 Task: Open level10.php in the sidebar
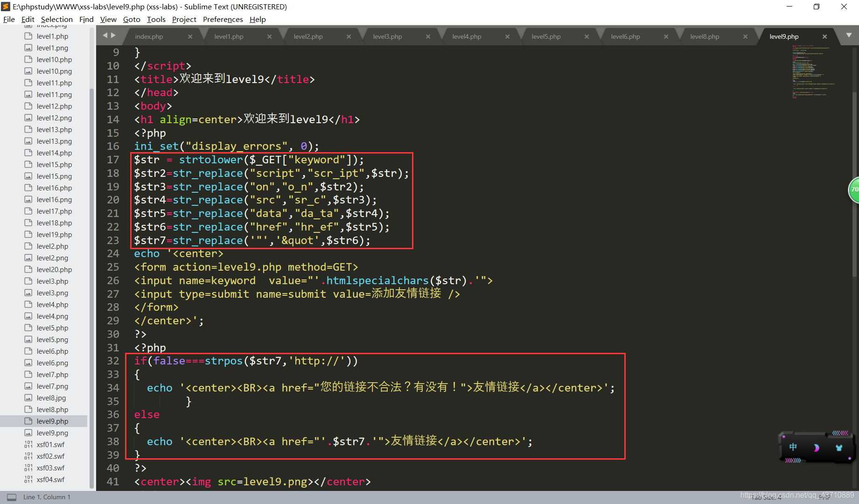tap(54, 59)
